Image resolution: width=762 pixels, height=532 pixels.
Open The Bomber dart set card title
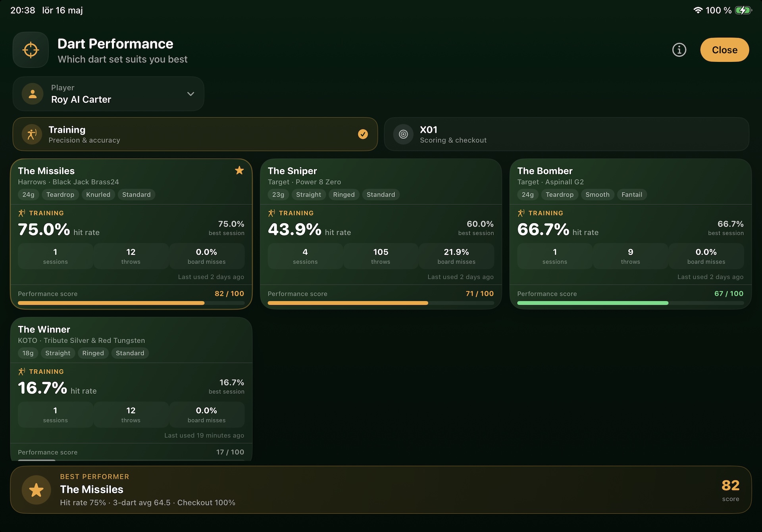click(545, 171)
